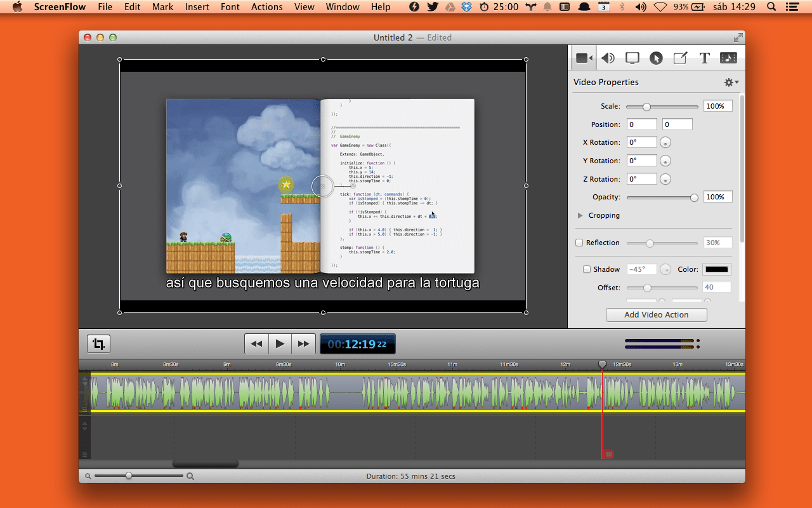Click the Dropbox menu bar icon

point(467,7)
